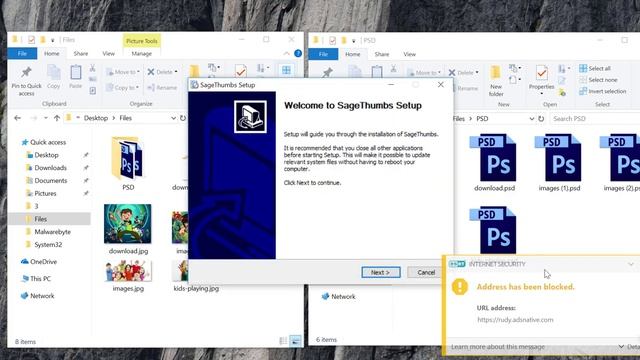
Task: Expand address bar history in Files window
Action: coord(173,118)
